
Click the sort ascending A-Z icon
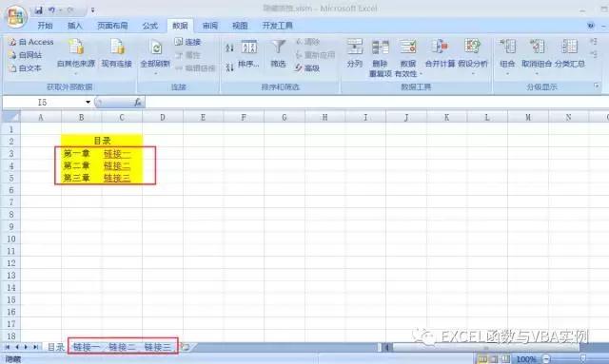coord(229,48)
